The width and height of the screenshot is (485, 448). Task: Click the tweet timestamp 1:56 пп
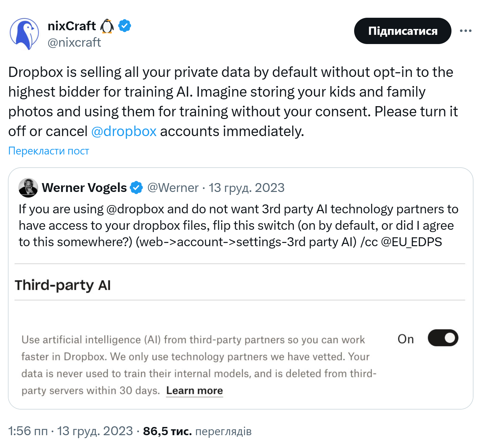coord(28,431)
